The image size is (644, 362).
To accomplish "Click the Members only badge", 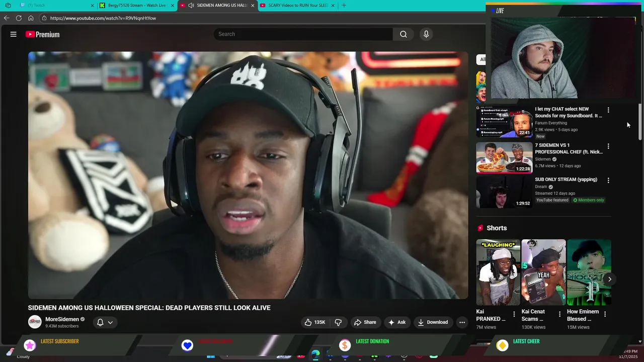I will click(x=589, y=200).
